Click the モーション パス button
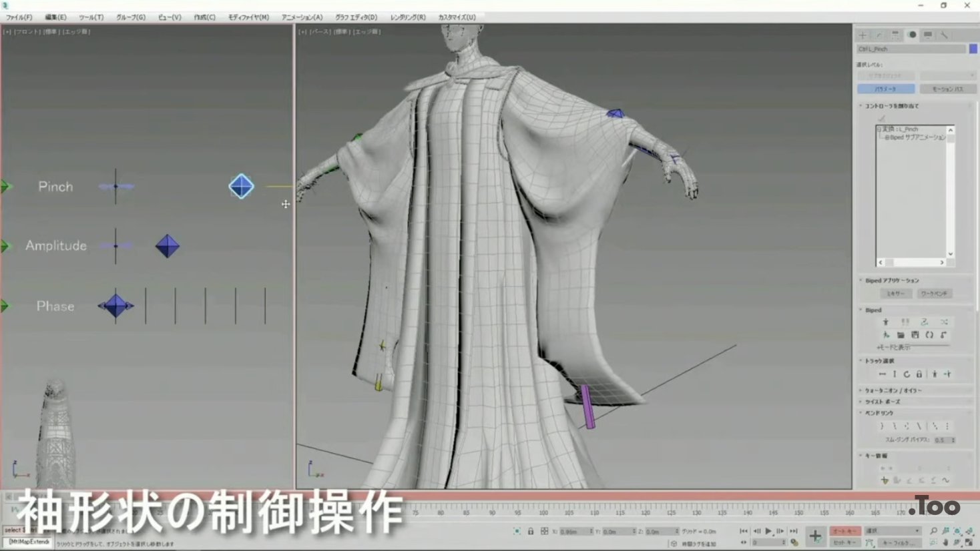This screenshot has height=551, width=980. [947, 89]
